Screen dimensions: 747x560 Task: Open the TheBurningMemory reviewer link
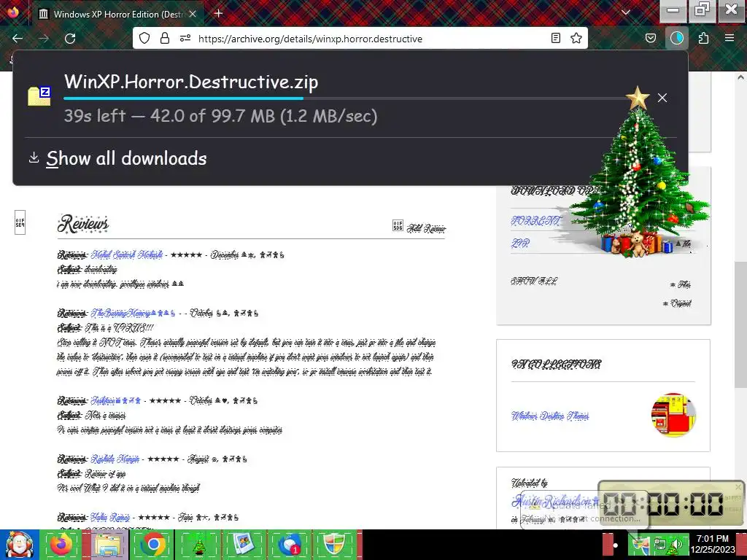(x=133, y=314)
